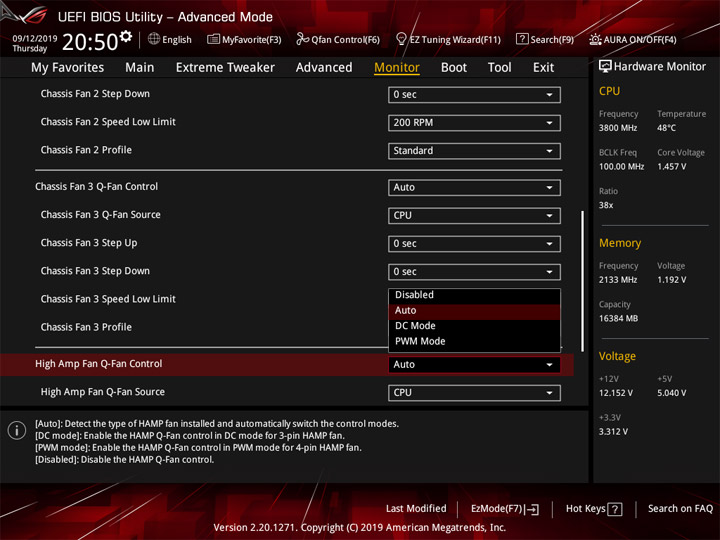The height and width of the screenshot is (540, 720).
Task: Click the info icon in help panel
Action: tap(17, 430)
